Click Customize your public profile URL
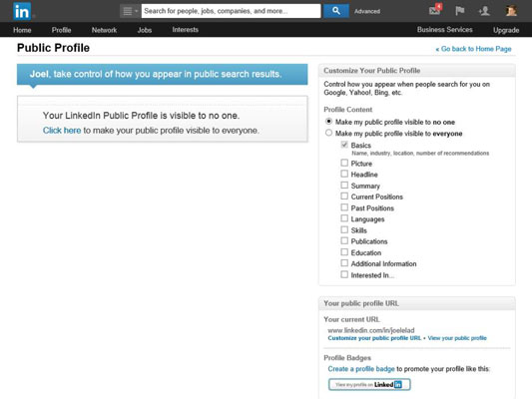The height and width of the screenshot is (399, 532). pos(374,338)
